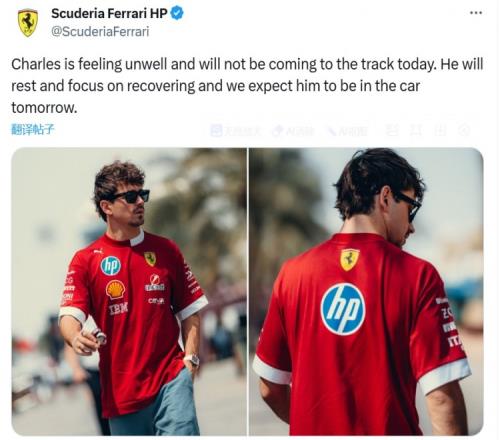The width and height of the screenshot is (500, 440).
Task: Click the blue 翻译帖子 translate link
Action: tap(32, 129)
